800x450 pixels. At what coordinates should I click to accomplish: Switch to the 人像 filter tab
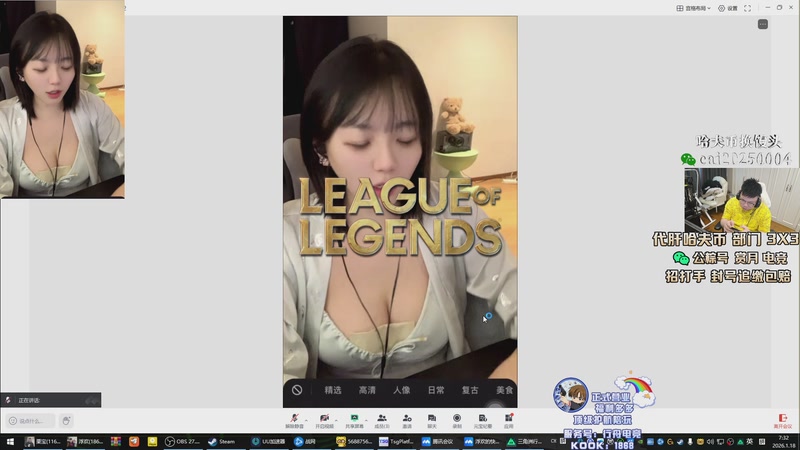[402, 390]
